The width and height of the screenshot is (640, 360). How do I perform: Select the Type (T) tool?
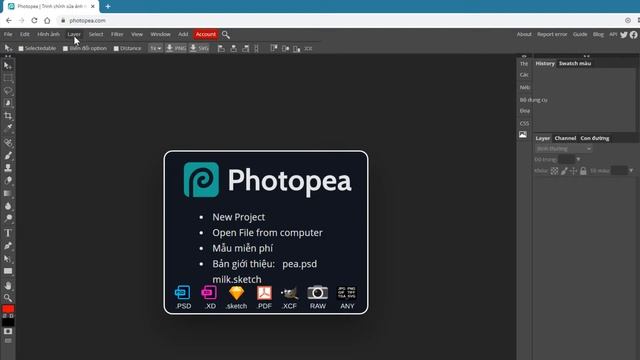click(8, 233)
